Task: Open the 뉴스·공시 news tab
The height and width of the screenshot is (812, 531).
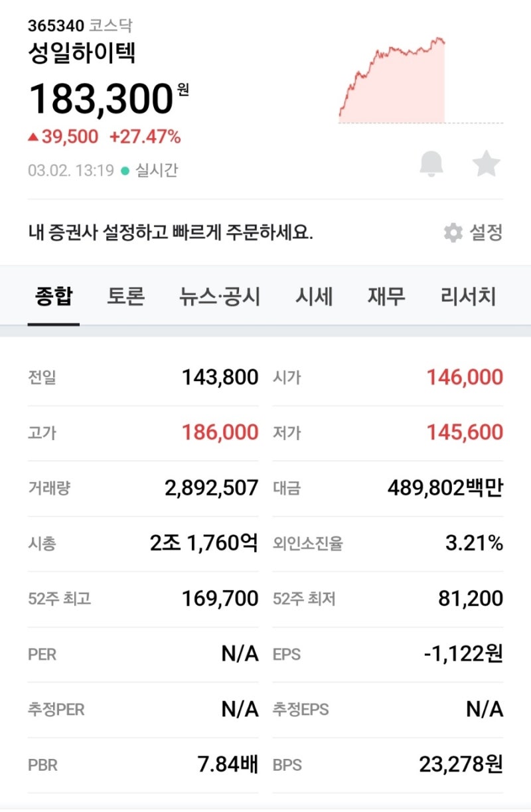Action: tap(219, 297)
